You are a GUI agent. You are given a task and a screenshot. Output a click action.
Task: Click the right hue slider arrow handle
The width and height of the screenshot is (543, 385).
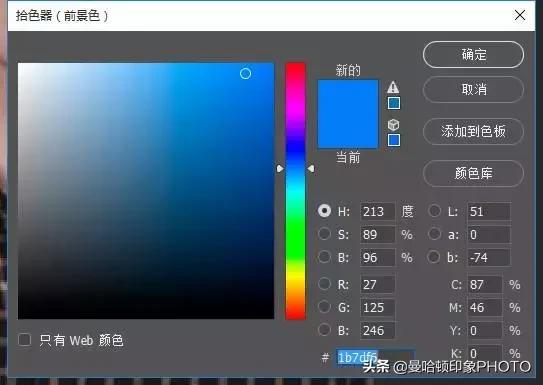(311, 169)
